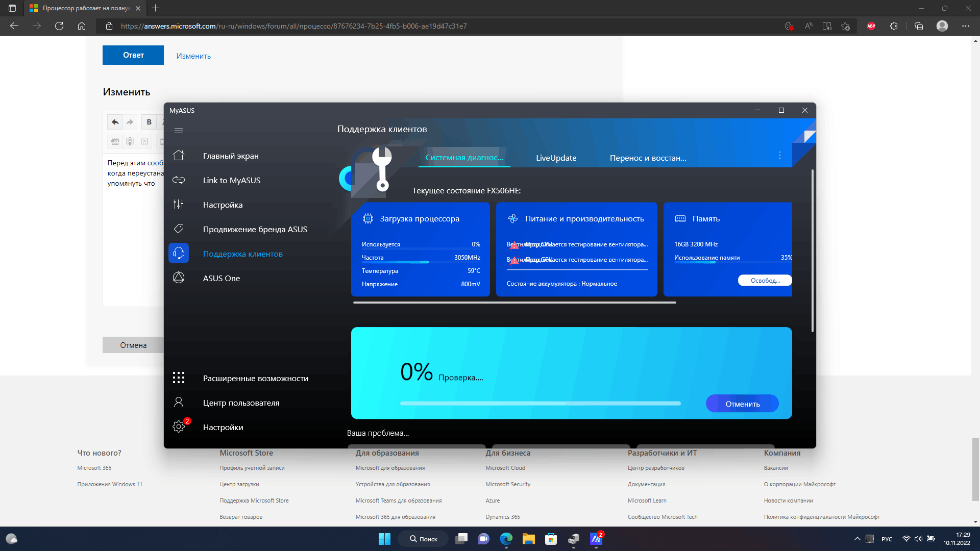
Task: Click the 0% check progress bar
Action: pos(541,403)
